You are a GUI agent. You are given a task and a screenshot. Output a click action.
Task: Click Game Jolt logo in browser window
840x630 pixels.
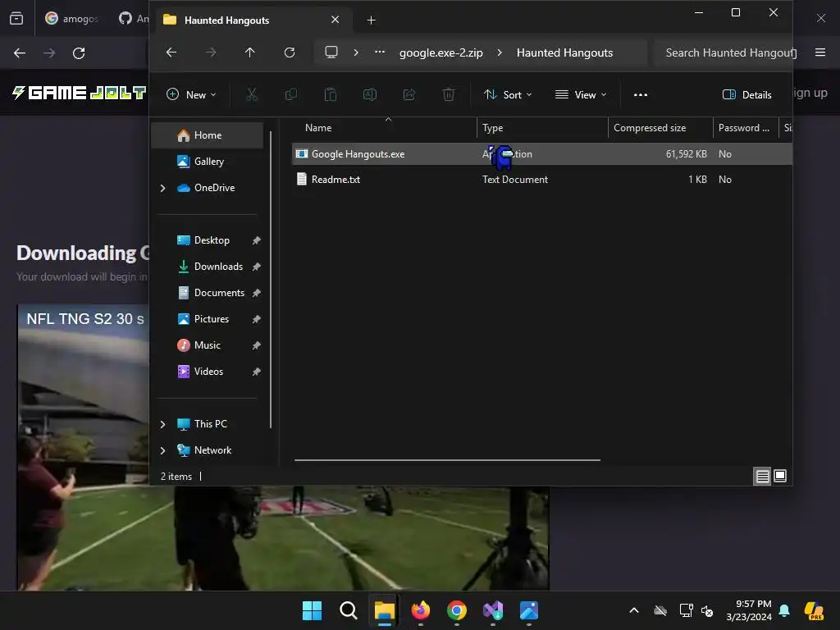pos(80,93)
